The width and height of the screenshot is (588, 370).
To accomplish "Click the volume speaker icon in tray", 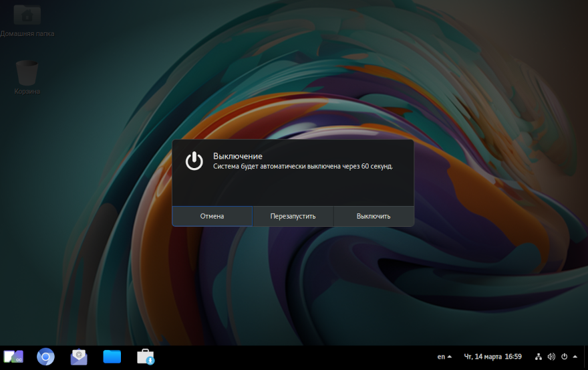I will pyautogui.click(x=551, y=357).
